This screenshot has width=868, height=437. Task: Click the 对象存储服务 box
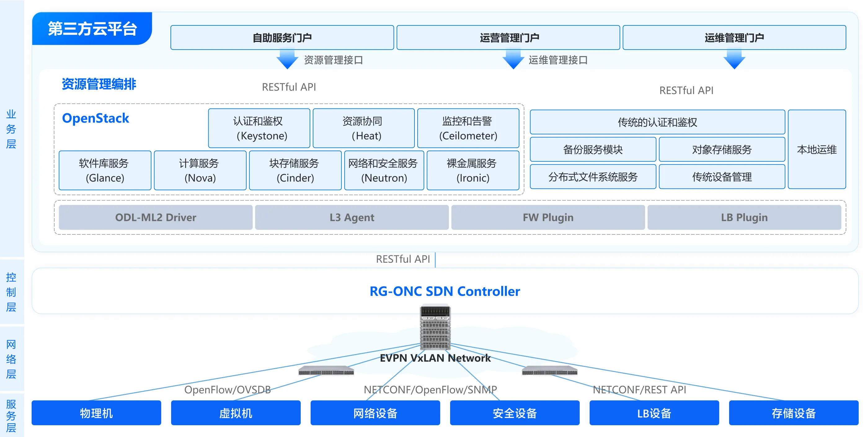[x=721, y=149]
